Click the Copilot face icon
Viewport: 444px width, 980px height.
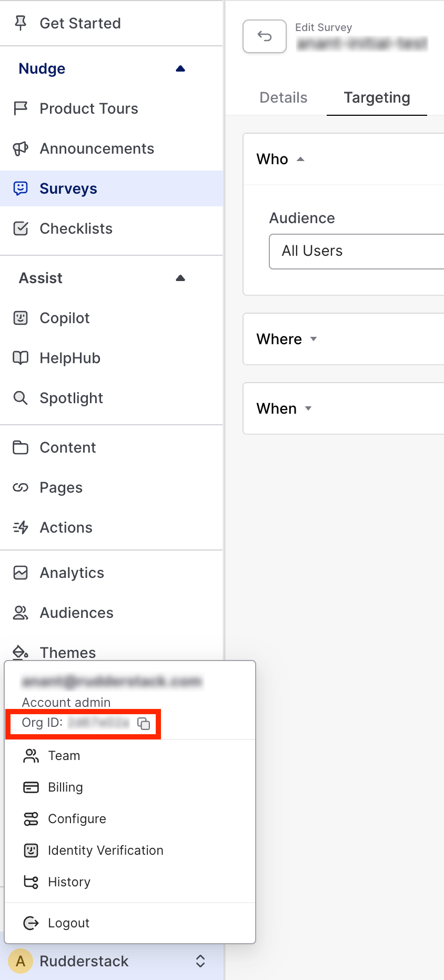click(x=21, y=318)
